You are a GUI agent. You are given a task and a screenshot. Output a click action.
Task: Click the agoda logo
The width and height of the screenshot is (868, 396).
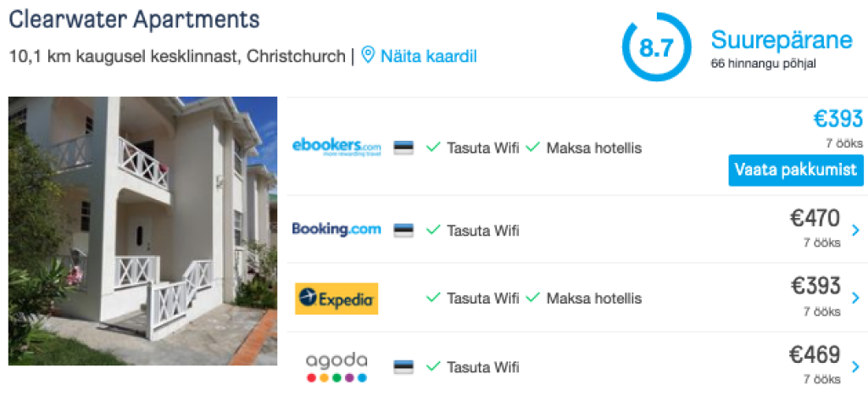337,366
